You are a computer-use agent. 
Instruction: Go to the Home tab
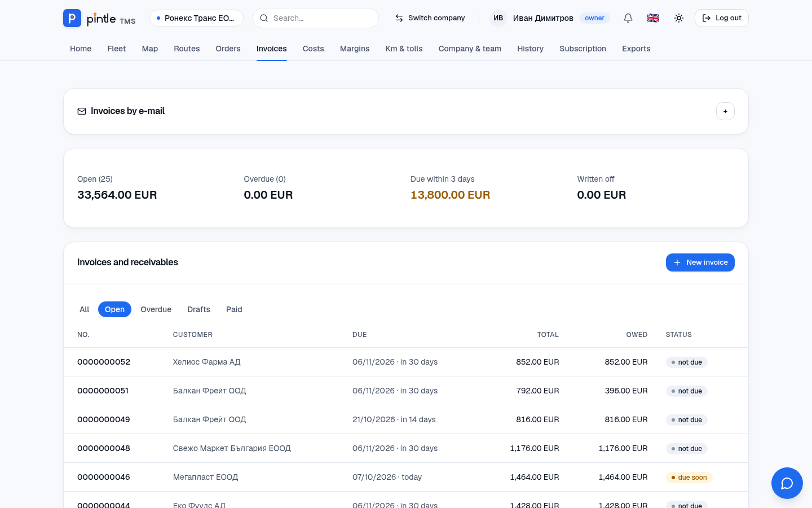[x=81, y=49]
